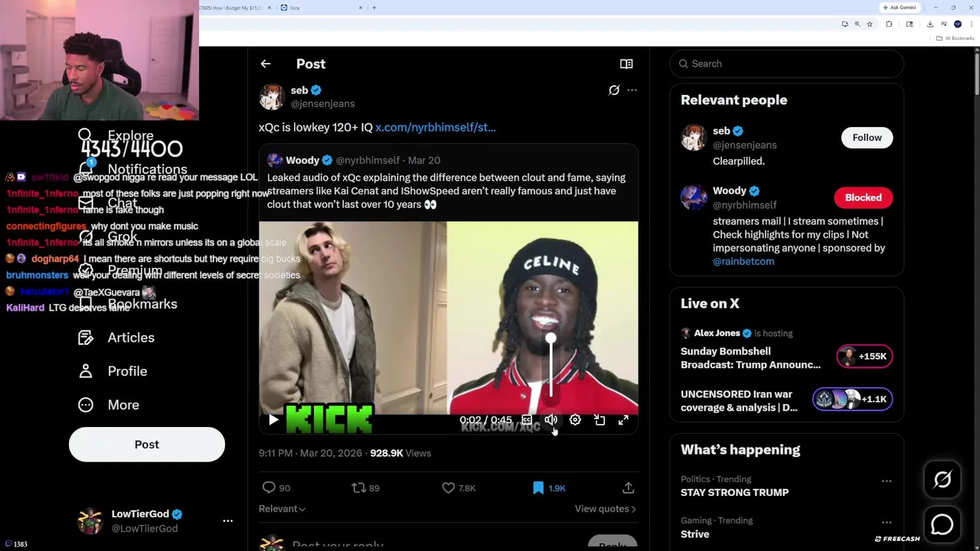The width and height of the screenshot is (980, 551).
Task: Click the Search input field
Action: coord(787,64)
